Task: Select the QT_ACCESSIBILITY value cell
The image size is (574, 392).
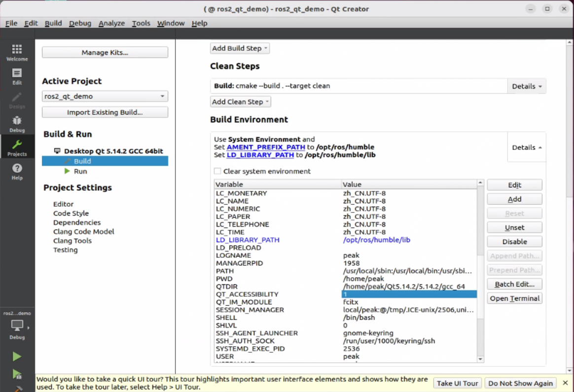Action: coord(409,294)
